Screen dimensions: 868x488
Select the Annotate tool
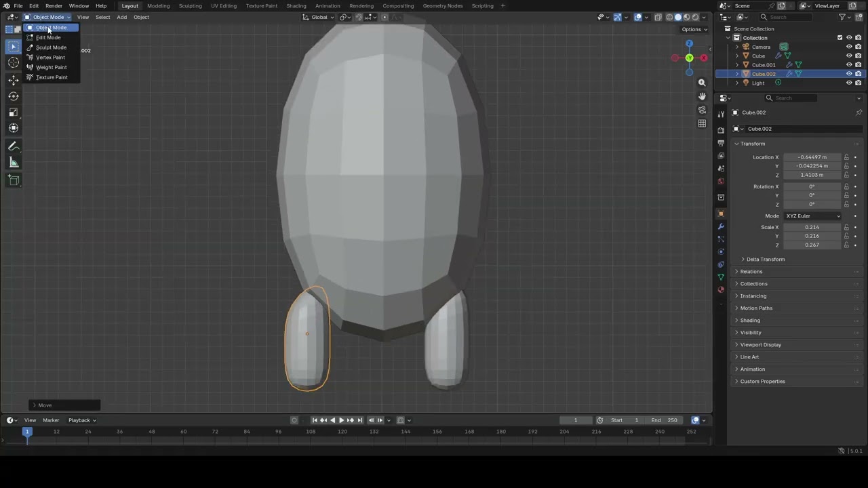pos(14,146)
